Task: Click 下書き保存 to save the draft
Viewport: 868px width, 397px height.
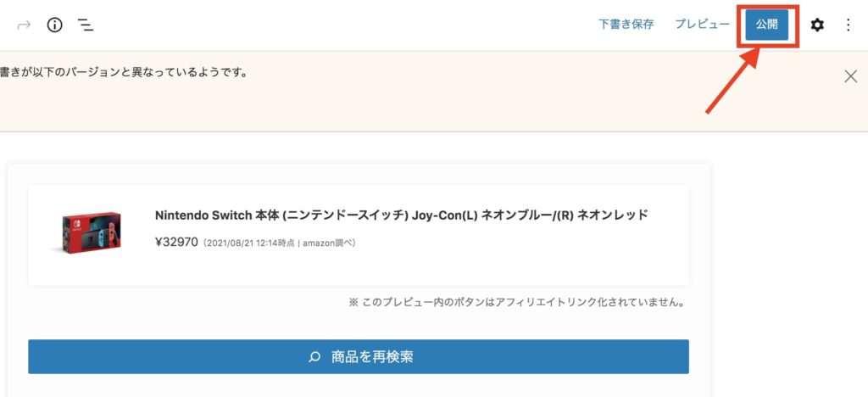Action: pyautogui.click(x=626, y=25)
